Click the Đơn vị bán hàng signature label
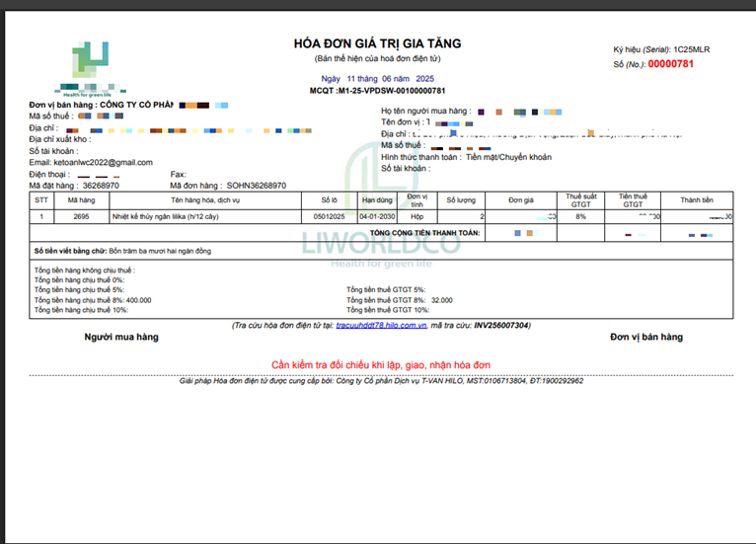The width and height of the screenshot is (756, 544). tap(646, 337)
